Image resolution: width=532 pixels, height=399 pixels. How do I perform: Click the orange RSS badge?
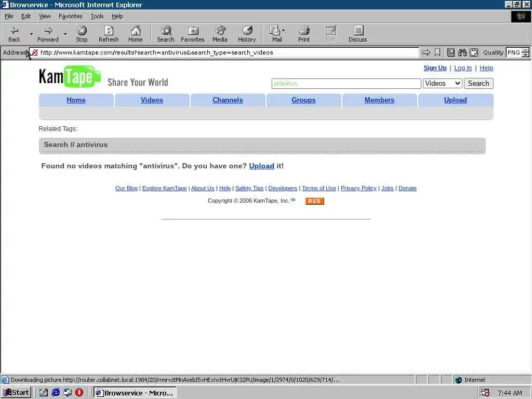point(314,201)
